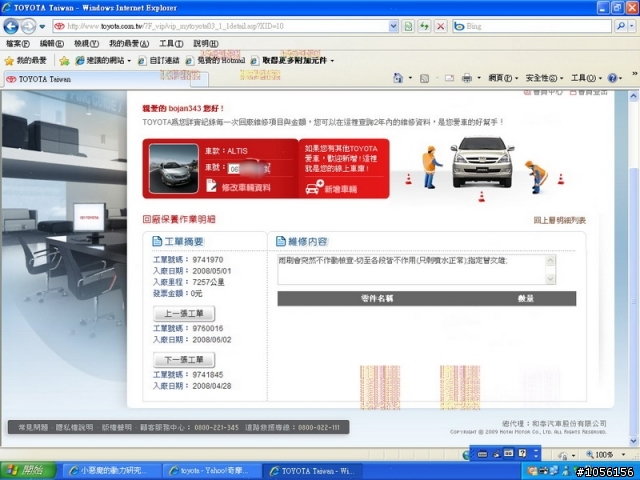
Task: Click the 常見問題 footer link
Action: point(33,427)
